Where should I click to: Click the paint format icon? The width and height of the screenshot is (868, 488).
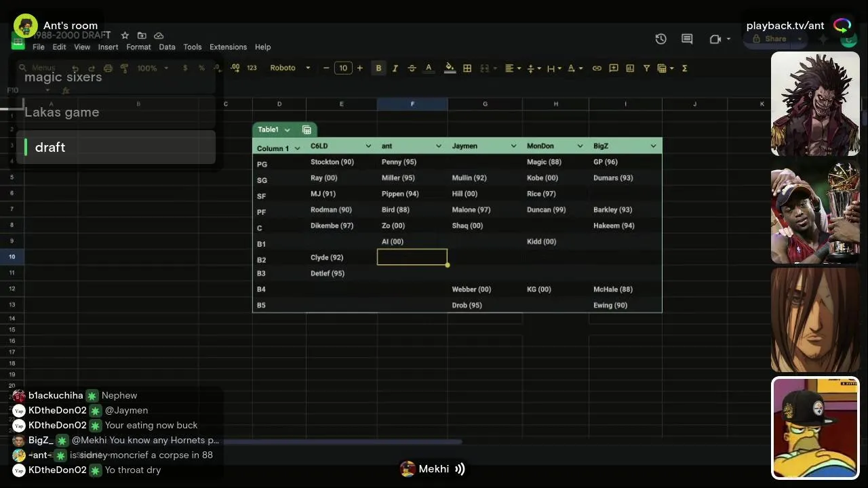point(124,68)
